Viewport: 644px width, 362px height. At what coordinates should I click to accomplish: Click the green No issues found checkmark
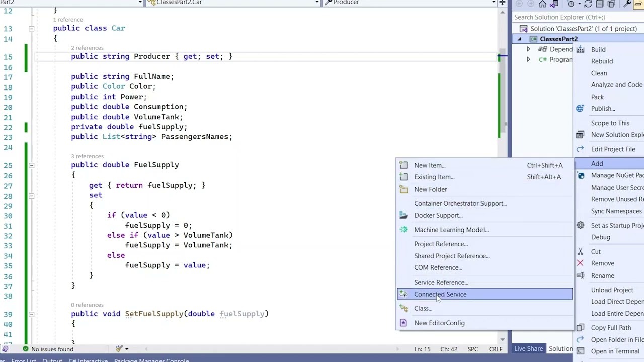tap(25, 349)
